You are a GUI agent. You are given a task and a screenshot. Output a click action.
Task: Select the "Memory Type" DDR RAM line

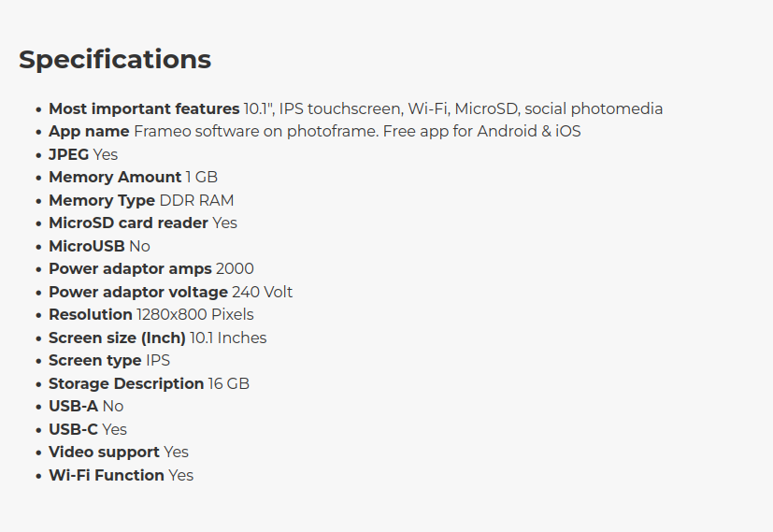(140, 200)
